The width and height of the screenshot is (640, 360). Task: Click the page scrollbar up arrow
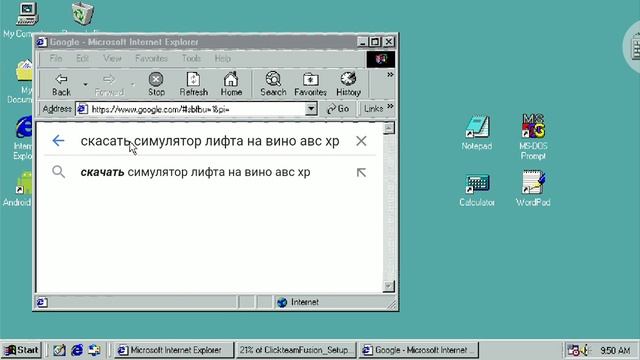[x=389, y=128]
